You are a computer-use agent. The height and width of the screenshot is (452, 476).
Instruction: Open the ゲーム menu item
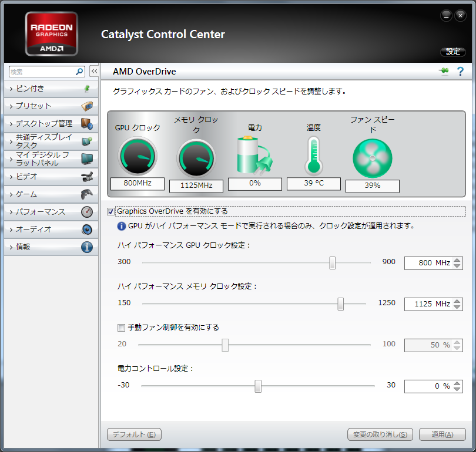50,194
